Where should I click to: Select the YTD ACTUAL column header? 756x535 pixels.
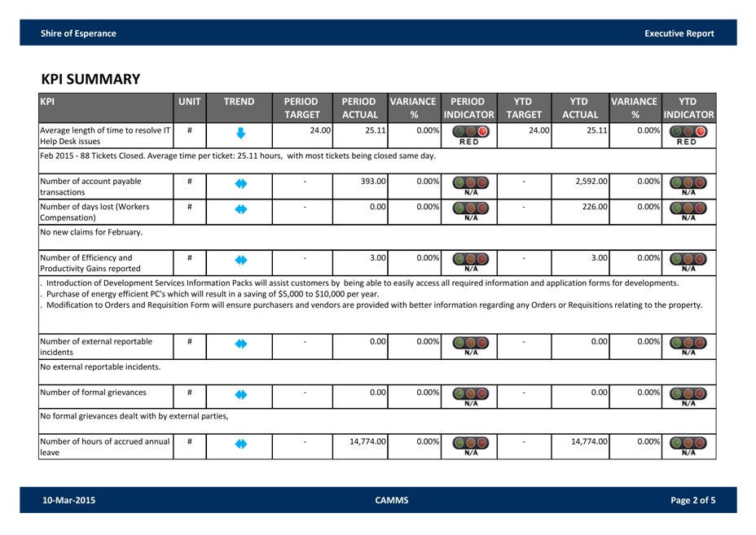(579, 108)
